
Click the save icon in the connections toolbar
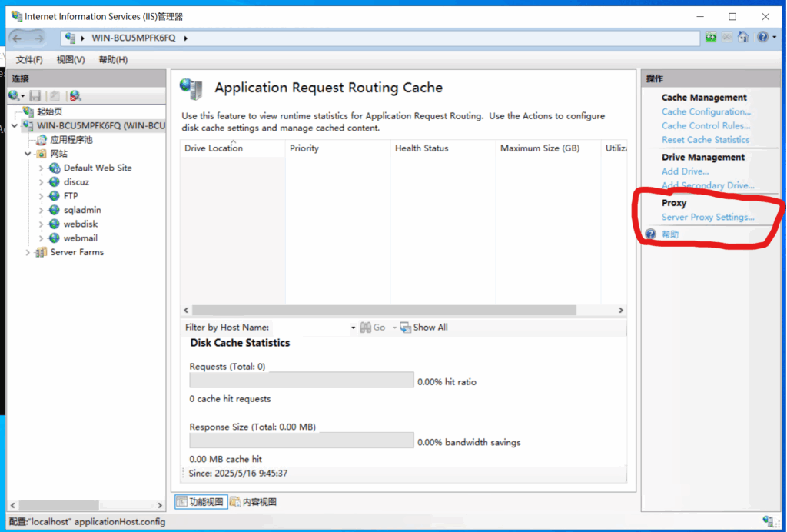coord(35,95)
